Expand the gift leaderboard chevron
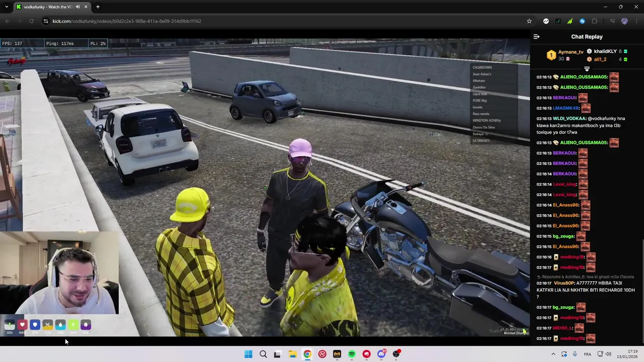The height and width of the screenshot is (362, 644). (587, 69)
